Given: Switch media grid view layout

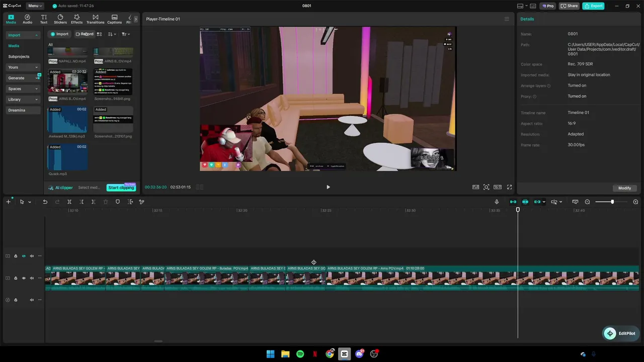Looking at the screenshot, I should pyautogui.click(x=100, y=34).
